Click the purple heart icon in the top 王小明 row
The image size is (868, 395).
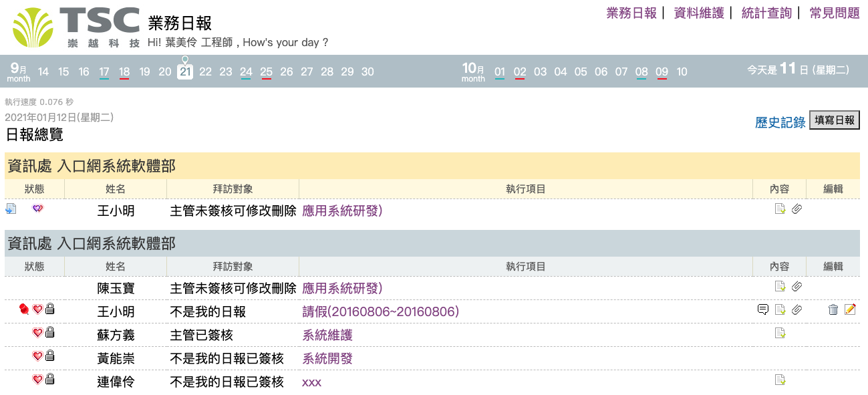click(x=37, y=209)
